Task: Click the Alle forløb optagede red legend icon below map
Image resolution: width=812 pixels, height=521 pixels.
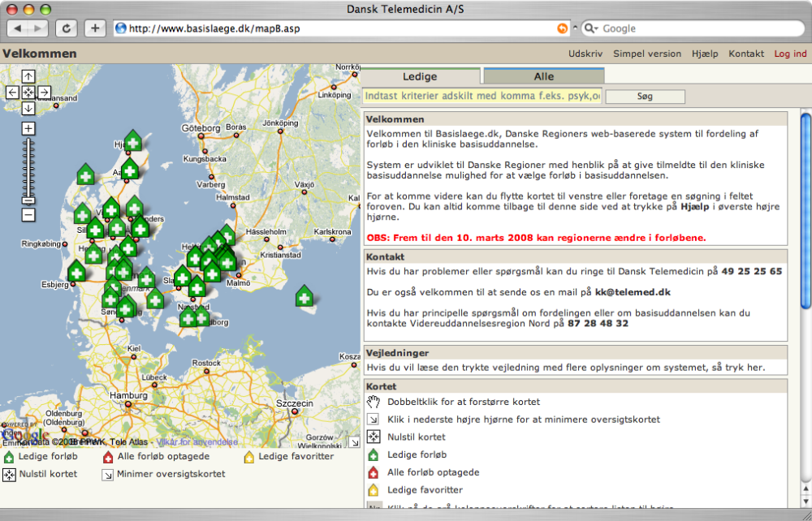Action: point(108,457)
